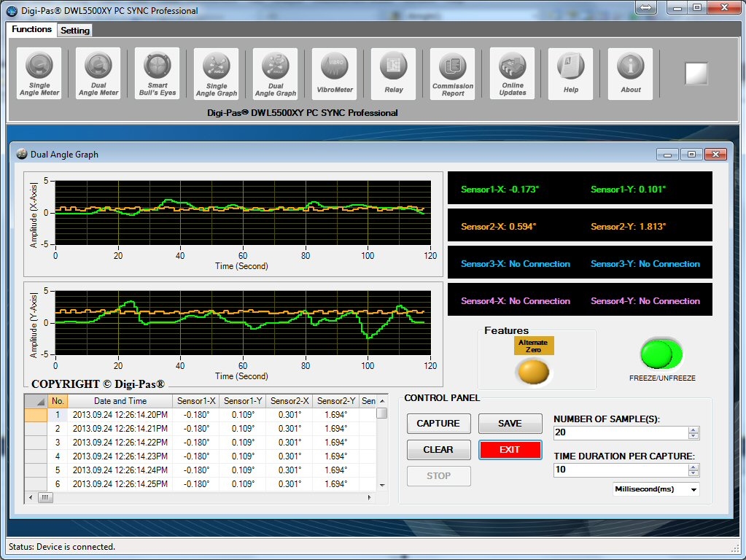Click the blank square box in toolbar

[x=696, y=74]
